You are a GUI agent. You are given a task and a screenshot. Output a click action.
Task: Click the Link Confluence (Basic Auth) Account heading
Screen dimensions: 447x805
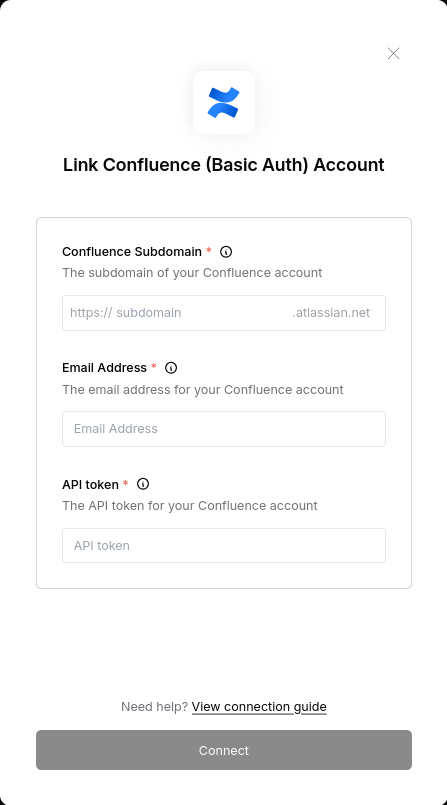[224, 165]
